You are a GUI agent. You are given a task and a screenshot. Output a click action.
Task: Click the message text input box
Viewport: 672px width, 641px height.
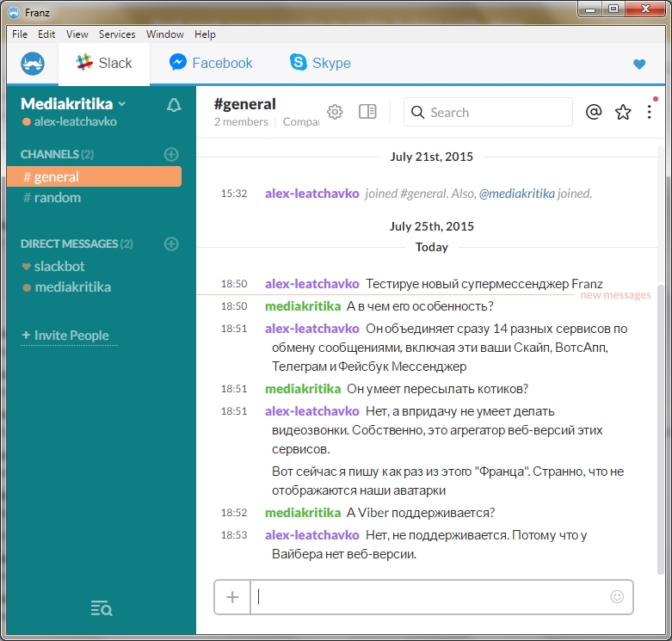coord(430,597)
